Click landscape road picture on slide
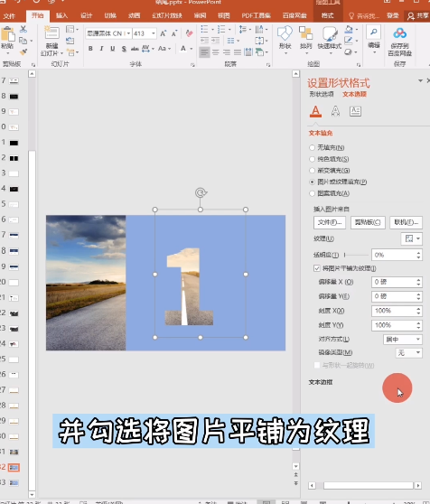The width and height of the screenshot is (430, 504). [x=86, y=283]
